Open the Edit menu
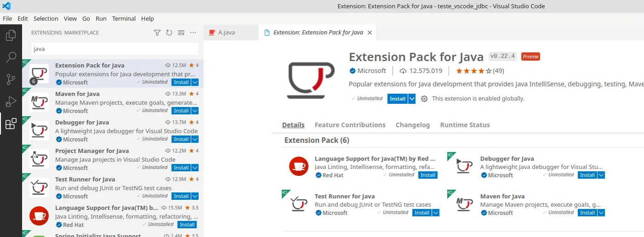The height and width of the screenshot is (237, 644). tap(23, 19)
